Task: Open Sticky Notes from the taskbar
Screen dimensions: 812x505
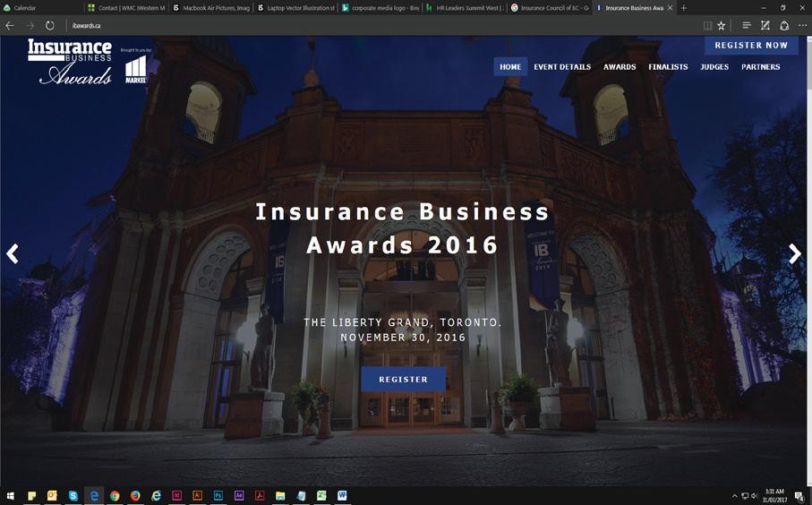Action: pos(31,496)
